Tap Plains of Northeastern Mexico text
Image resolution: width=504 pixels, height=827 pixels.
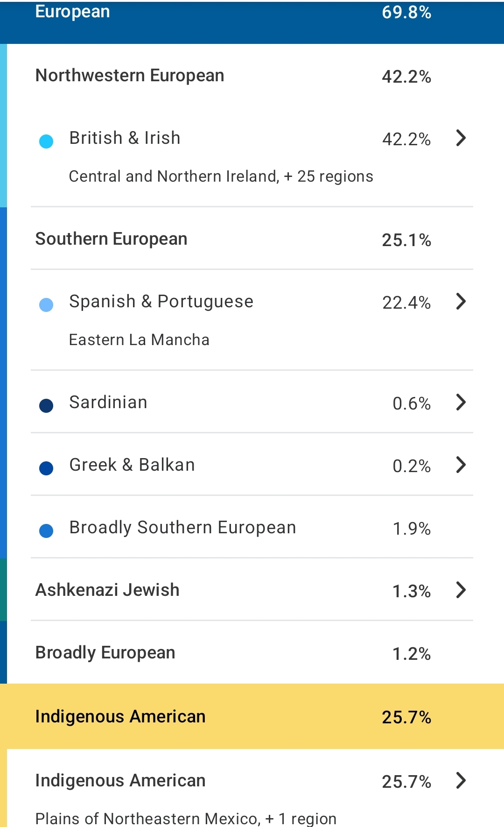click(186, 819)
